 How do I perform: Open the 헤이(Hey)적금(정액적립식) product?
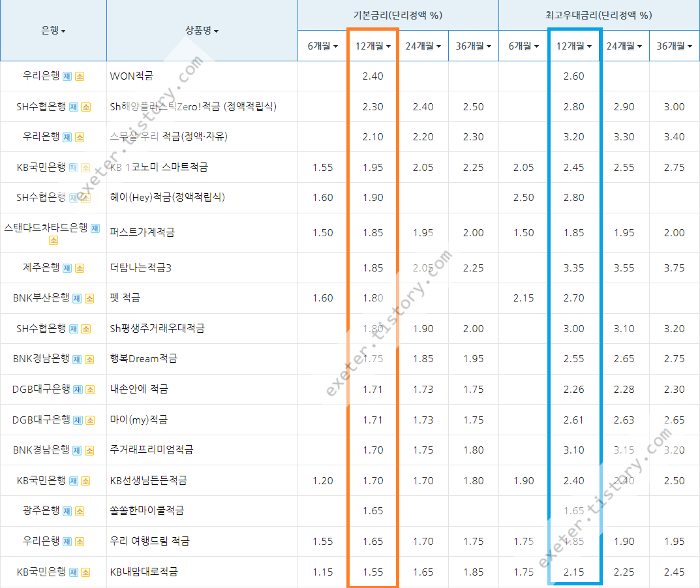tap(168, 197)
